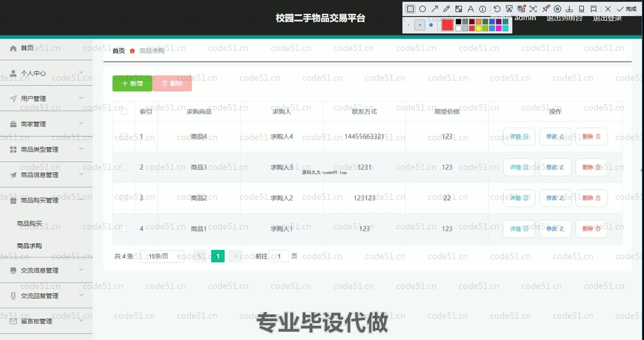Save the screenshot with download icon
644x340 pixels.
click(569, 9)
